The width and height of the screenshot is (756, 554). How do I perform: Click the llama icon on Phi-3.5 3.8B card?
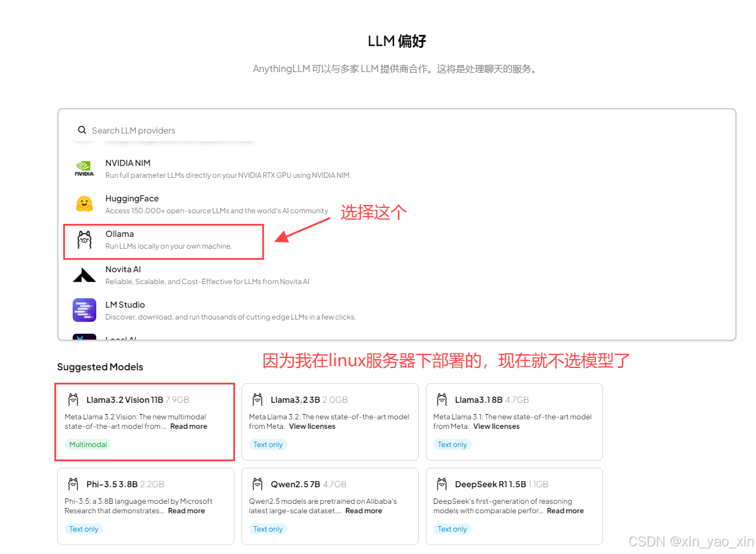pos(73,484)
